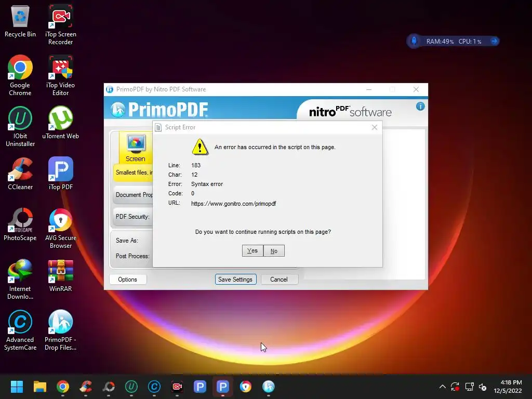
Task: Select CCleaner desktop shortcut
Action: [20, 173]
